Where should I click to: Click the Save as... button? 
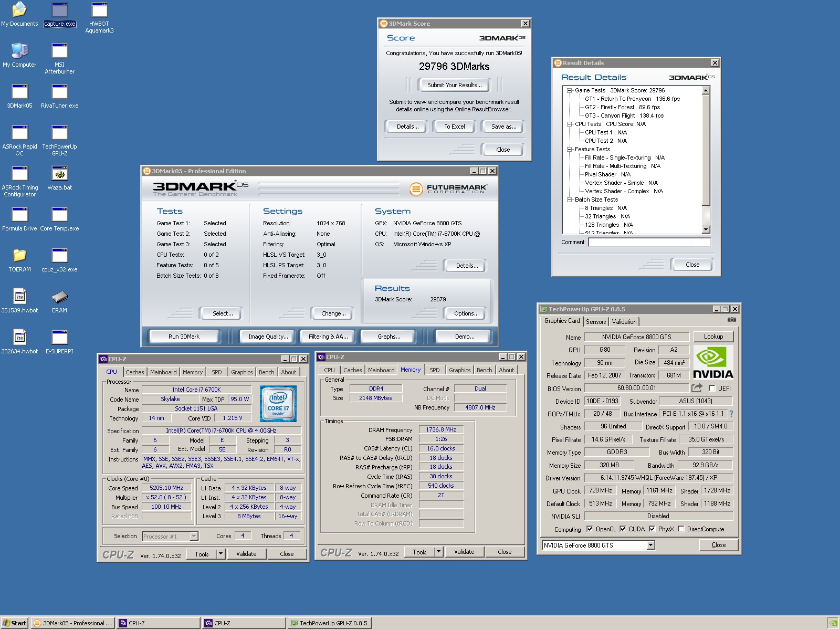(503, 127)
